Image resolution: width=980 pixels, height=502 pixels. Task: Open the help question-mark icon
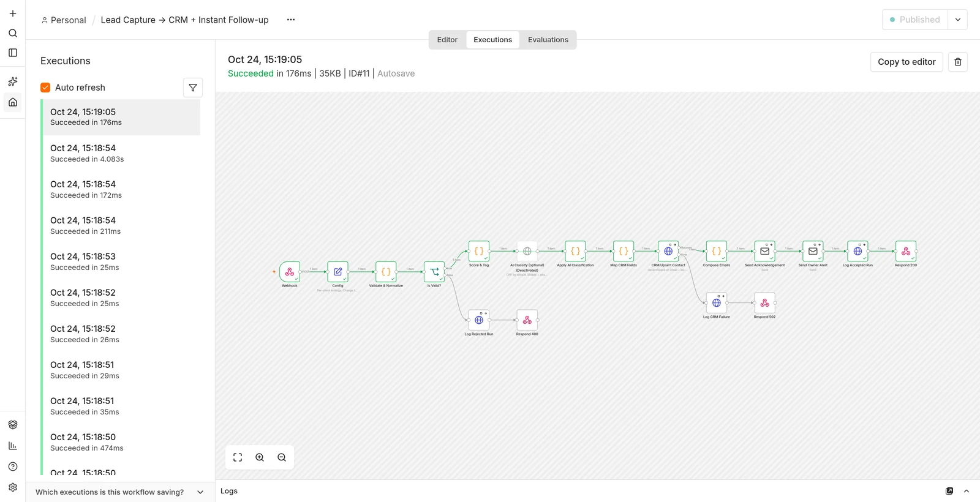coord(13,466)
